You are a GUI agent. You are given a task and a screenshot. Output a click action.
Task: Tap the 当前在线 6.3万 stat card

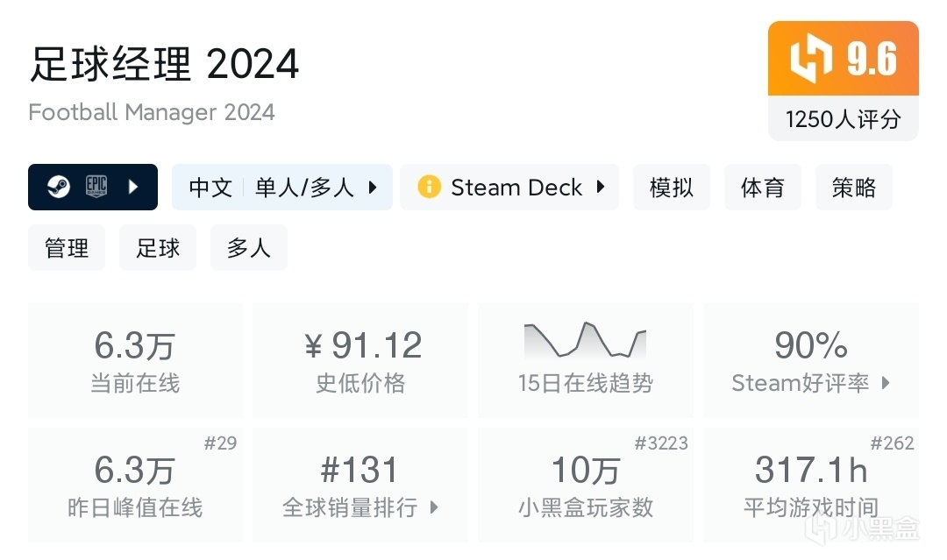[135, 360]
